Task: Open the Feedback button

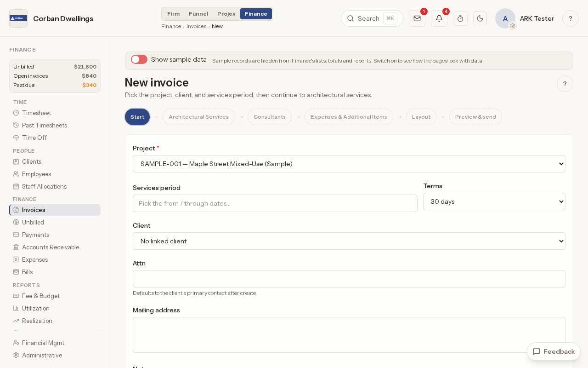Action: [x=554, y=351]
